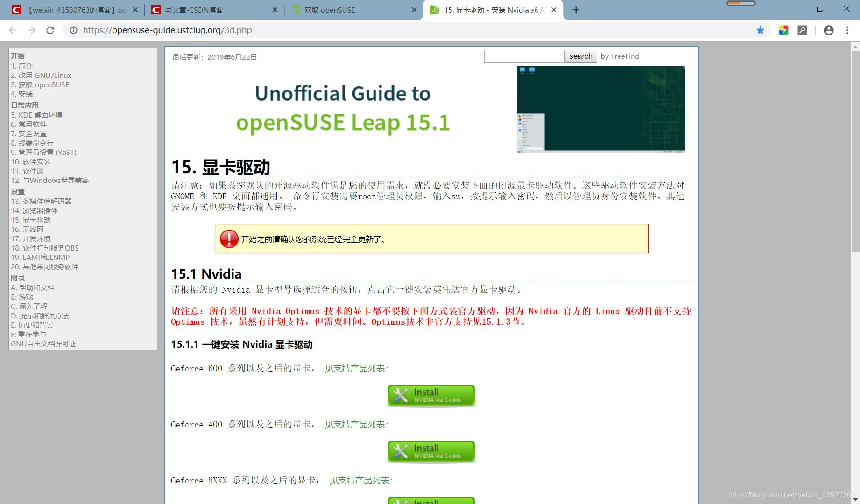Open sidebar link 13. 多媒体编解码器
Viewport: 860px width, 504px height.
[x=42, y=202]
